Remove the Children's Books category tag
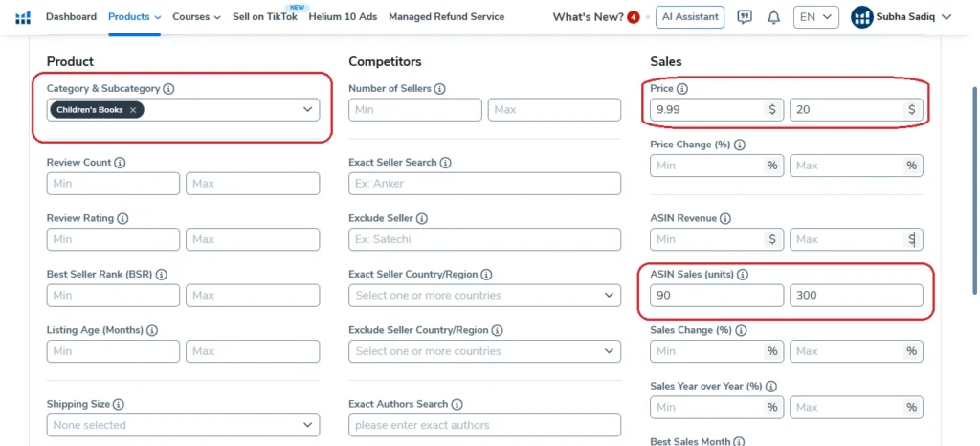This screenshot has width=980, height=446. [x=133, y=110]
